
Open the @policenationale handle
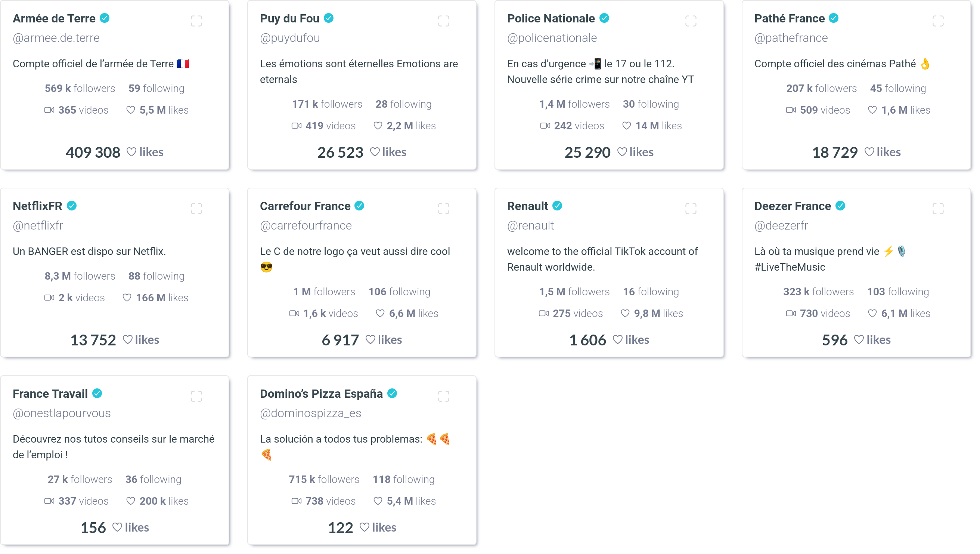point(552,38)
